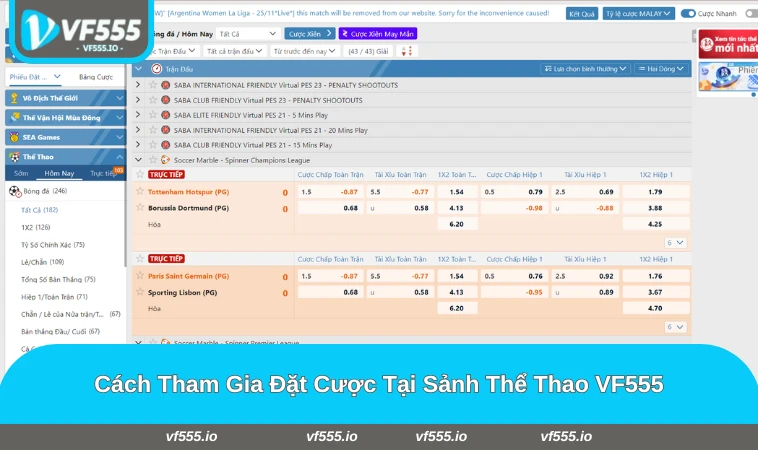Star the SABA CLUB FRIENDLY 15 Mins Play league
The width and height of the screenshot is (758, 450).
tap(153, 145)
